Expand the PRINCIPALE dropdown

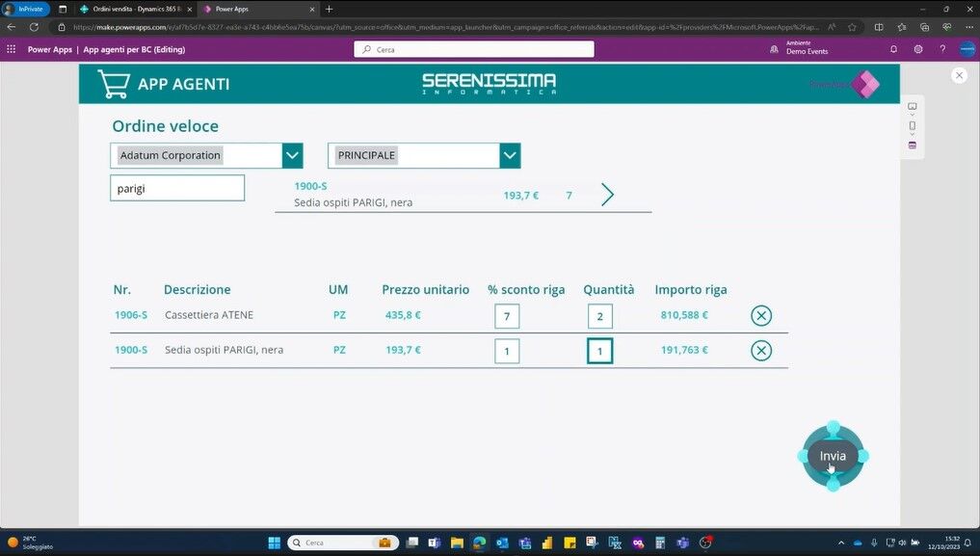(510, 155)
